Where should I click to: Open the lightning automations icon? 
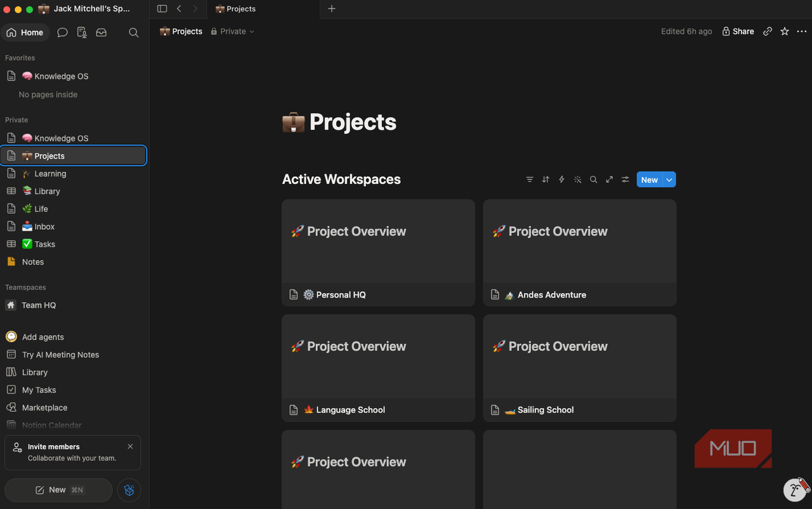[561, 180]
